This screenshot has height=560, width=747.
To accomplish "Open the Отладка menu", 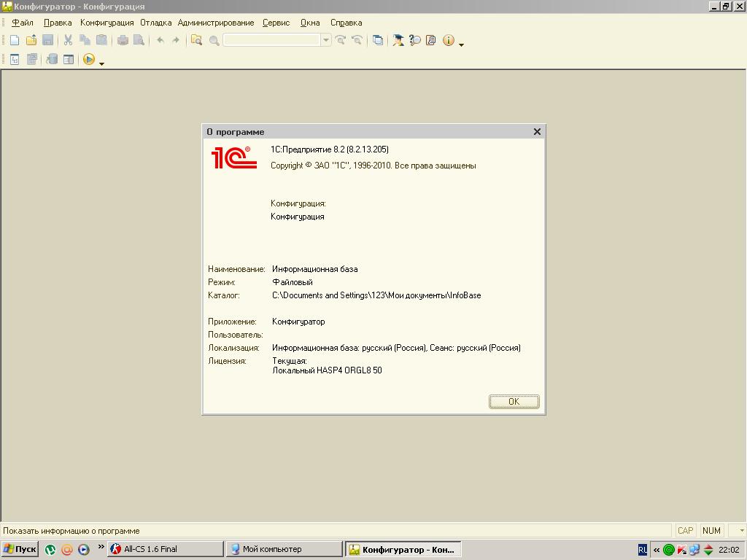I will click(x=156, y=23).
